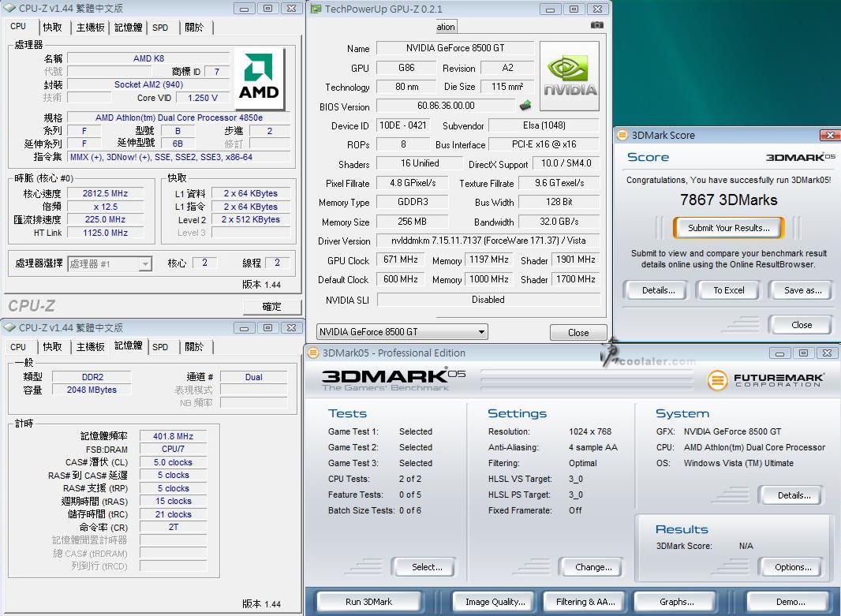Click the AMD logo in CPU-Z
841x616 pixels.
tap(259, 78)
